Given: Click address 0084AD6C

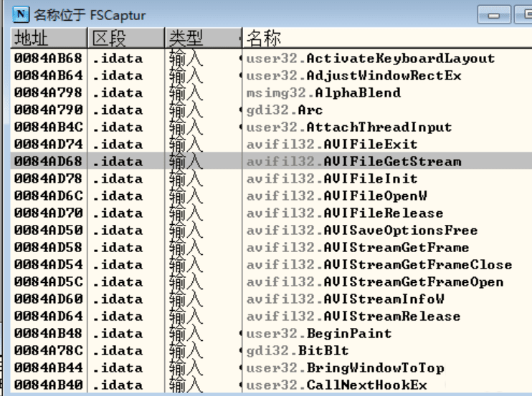Looking at the screenshot, I should pos(48,196).
